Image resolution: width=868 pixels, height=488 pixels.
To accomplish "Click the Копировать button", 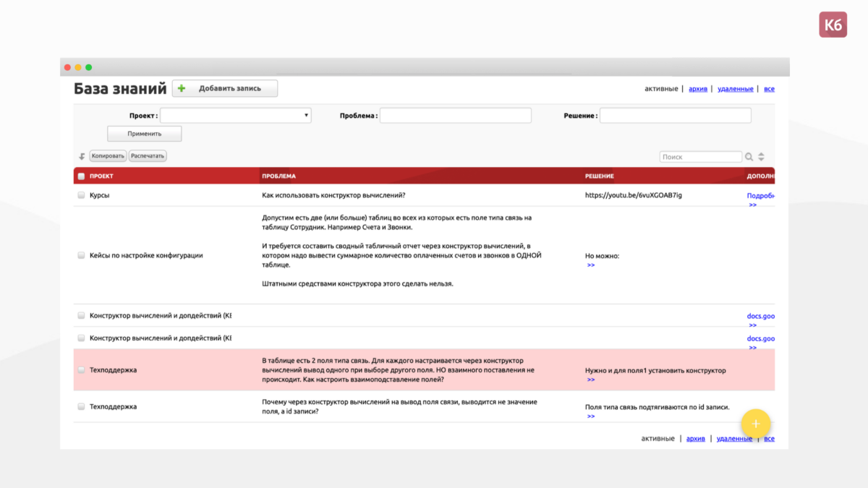I will point(109,155).
